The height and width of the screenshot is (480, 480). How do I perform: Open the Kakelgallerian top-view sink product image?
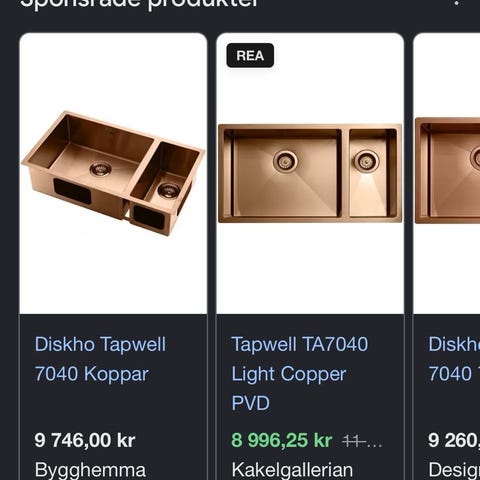pos(310,173)
